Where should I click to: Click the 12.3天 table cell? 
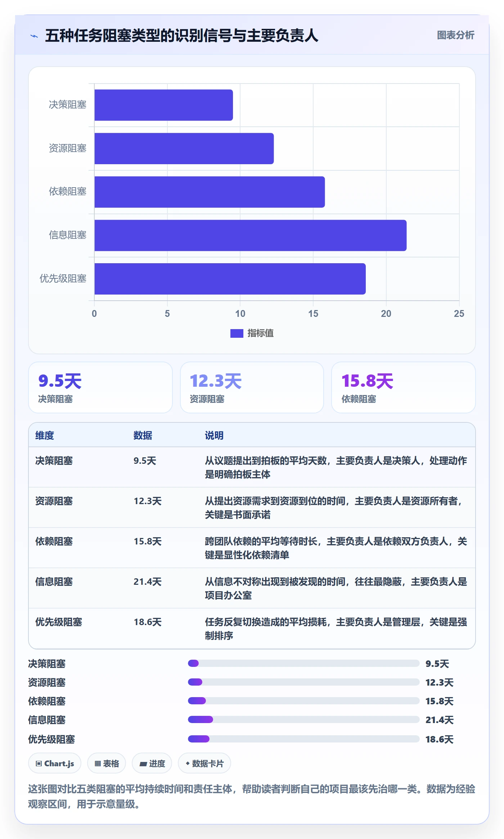(148, 501)
